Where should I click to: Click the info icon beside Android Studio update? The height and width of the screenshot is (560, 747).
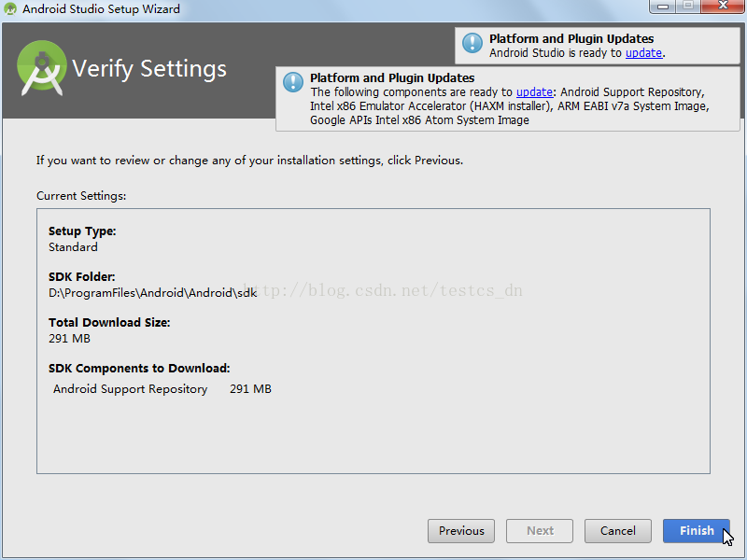pos(472,43)
